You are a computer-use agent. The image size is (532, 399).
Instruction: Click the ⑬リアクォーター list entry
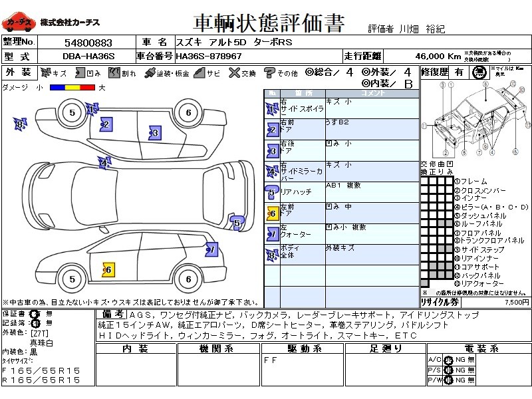[479, 284]
